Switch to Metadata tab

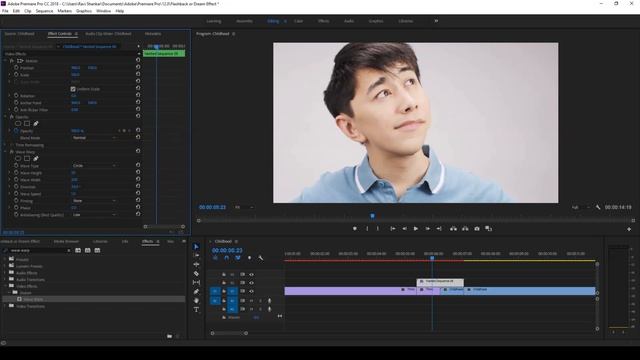[x=153, y=34]
